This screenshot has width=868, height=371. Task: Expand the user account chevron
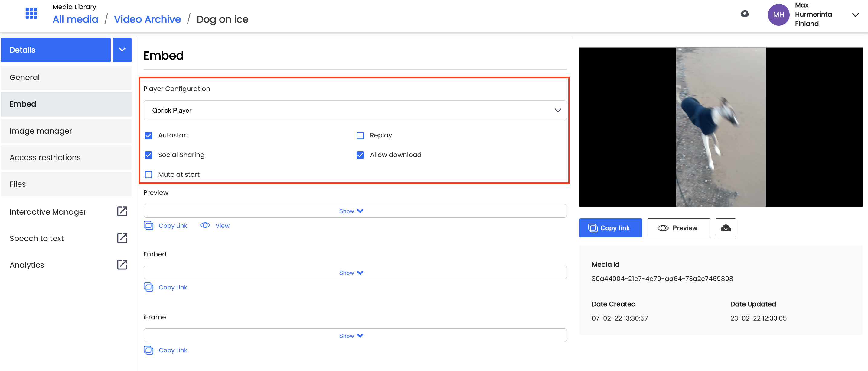click(x=855, y=15)
